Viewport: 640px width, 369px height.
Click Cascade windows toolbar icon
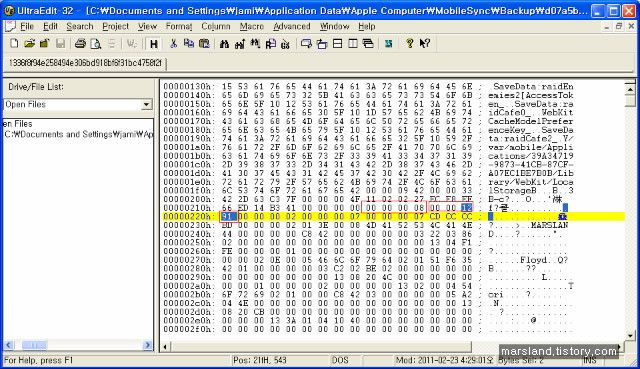point(368,43)
